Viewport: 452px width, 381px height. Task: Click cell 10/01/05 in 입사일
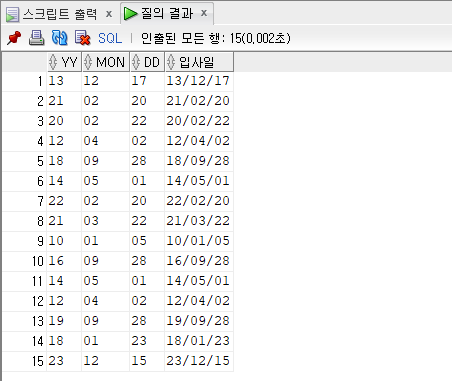click(198, 241)
